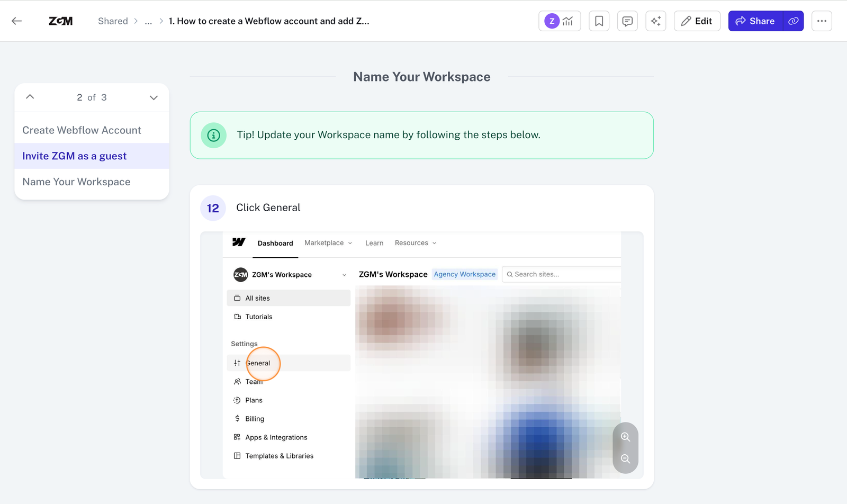Click the ZGM logo
Viewport: 847px width, 504px height.
[x=61, y=21]
